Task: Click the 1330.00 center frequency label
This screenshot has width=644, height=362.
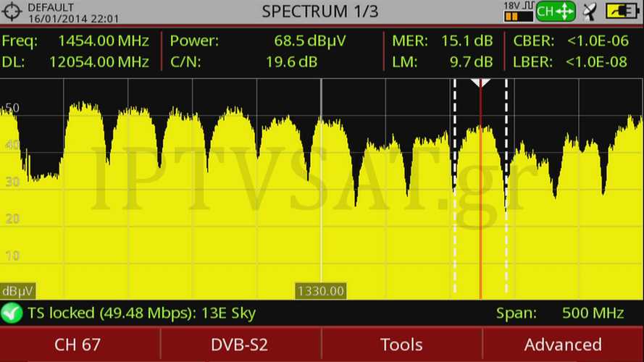Action: point(320,291)
